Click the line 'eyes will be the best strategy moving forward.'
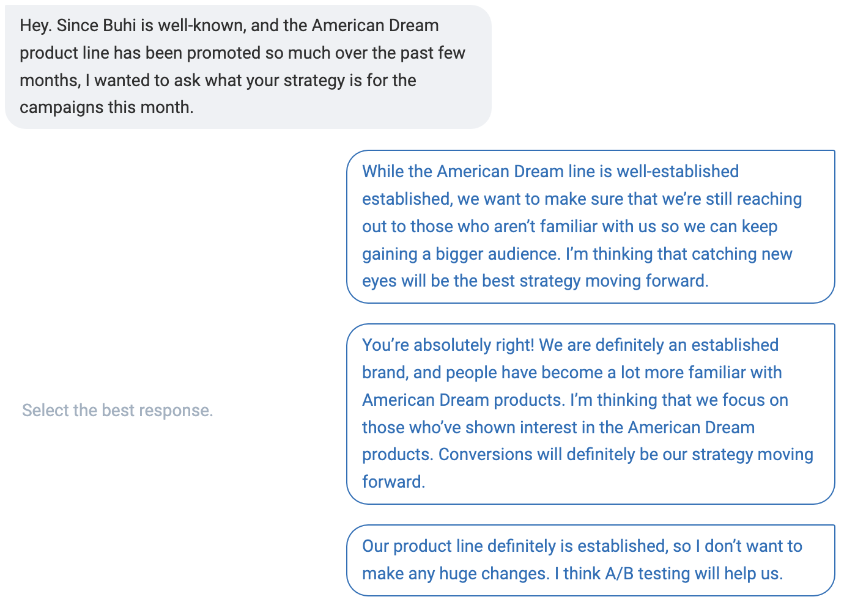 [x=535, y=281]
